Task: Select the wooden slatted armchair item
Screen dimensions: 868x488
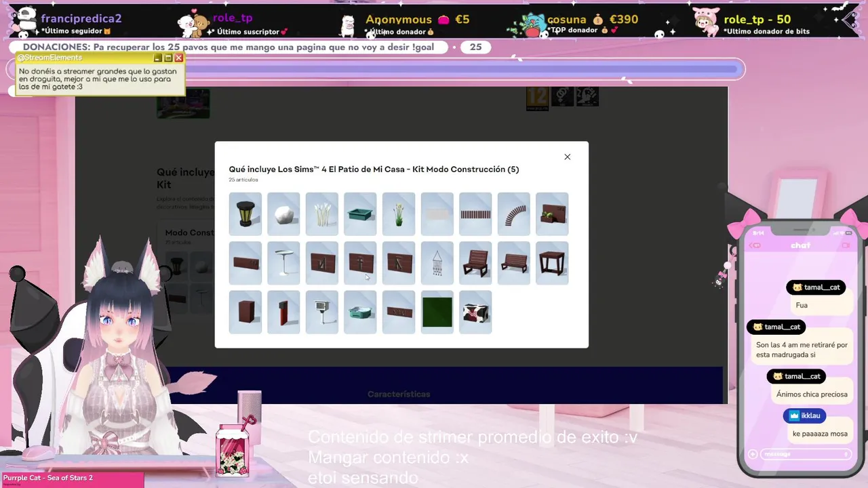Action: tap(475, 263)
